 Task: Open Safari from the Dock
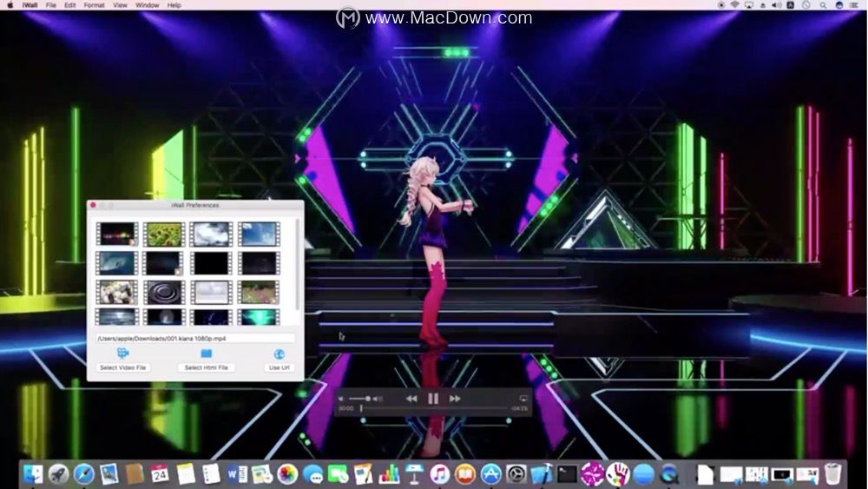point(83,474)
